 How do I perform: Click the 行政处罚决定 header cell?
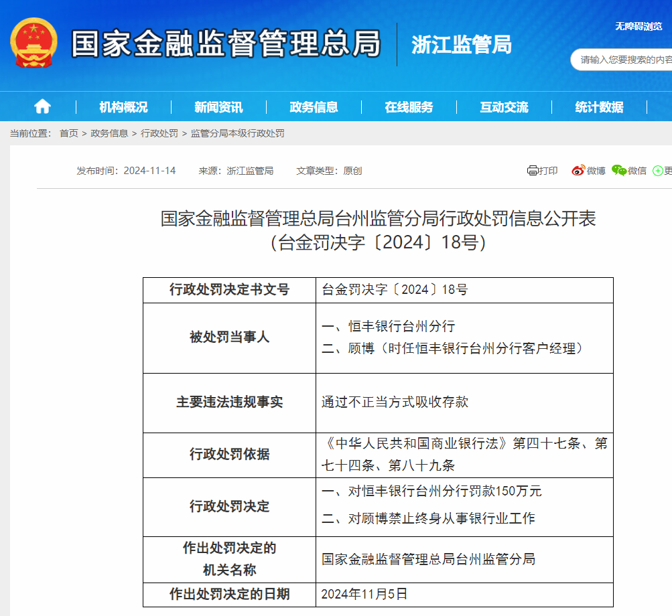229,507
